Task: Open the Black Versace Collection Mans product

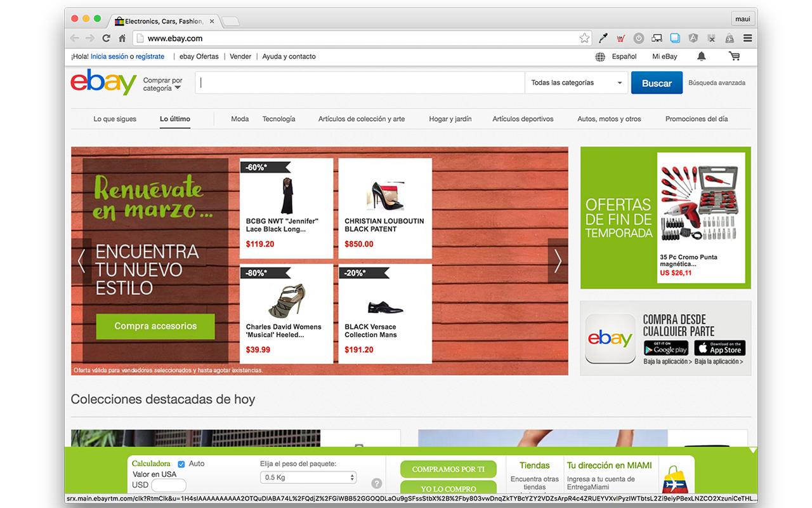Action: pyautogui.click(x=385, y=314)
